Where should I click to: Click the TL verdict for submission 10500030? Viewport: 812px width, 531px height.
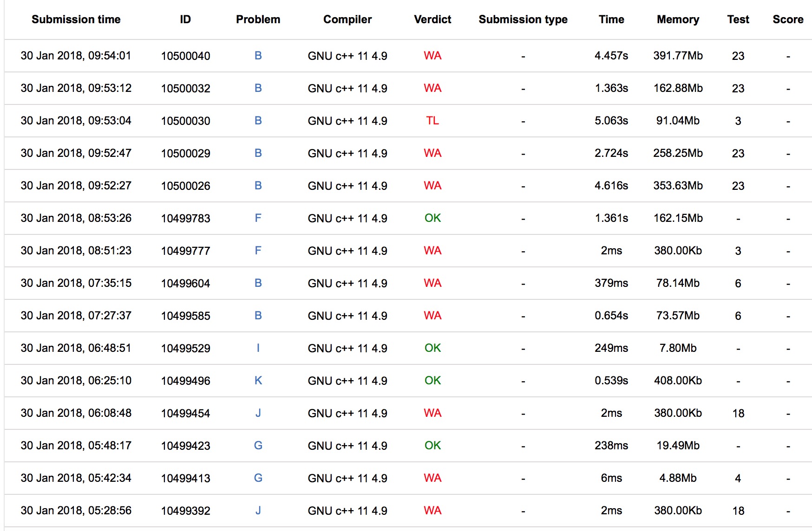pos(432,121)
